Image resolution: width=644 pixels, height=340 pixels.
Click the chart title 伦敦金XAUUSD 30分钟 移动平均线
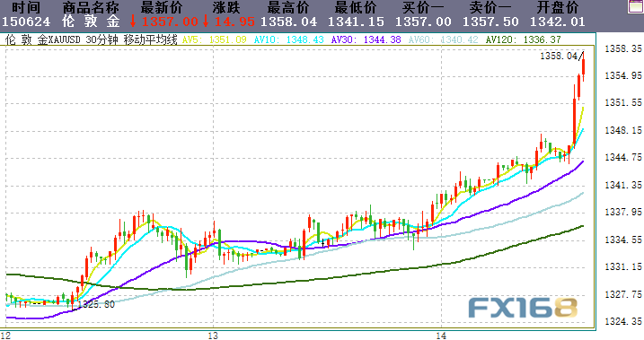(x=91, y=39)
